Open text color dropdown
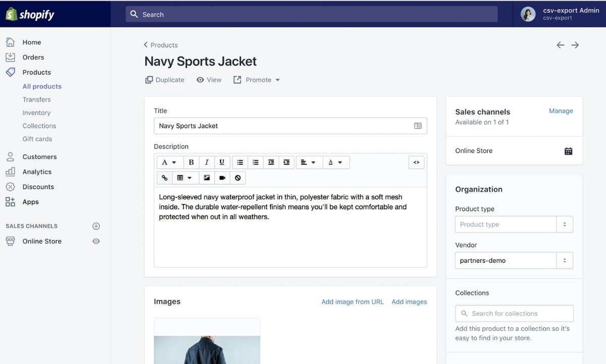The image size is (606, 364). [335, 163]
